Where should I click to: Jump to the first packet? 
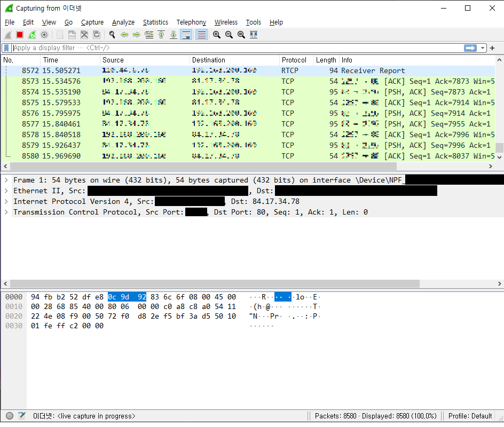(161, 35)
